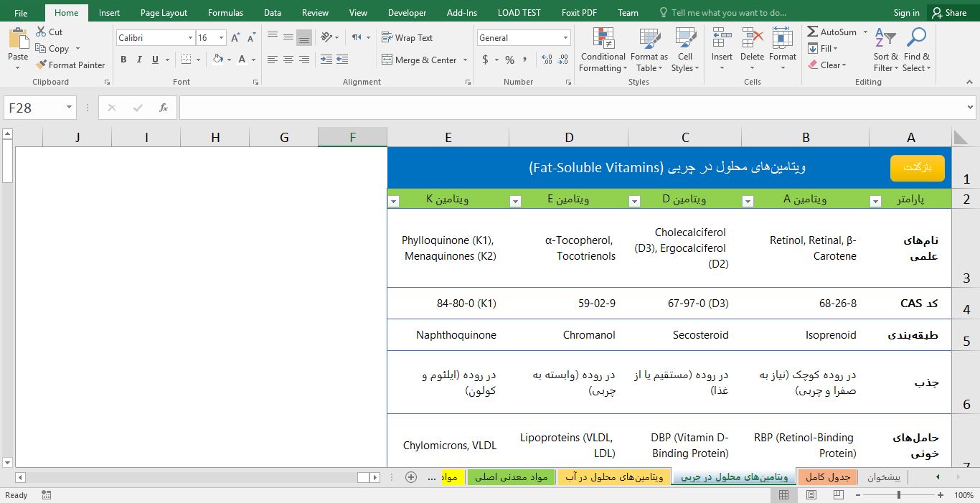The image size is (980, 503).
Task: Click inside the formula bar
Action: click(502, 108)
